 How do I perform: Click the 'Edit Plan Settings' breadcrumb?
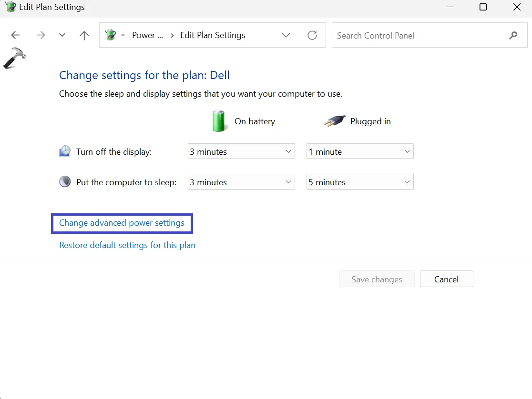[x=213, y=35]
